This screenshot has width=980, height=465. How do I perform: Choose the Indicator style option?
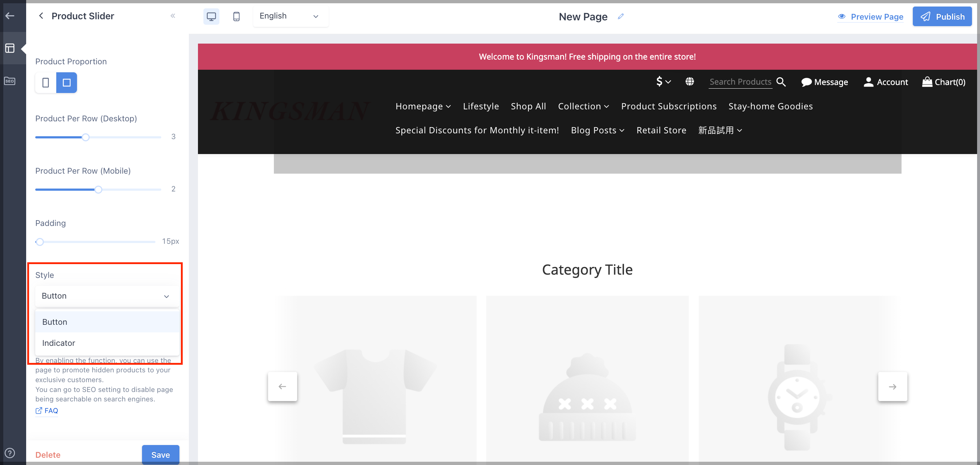(107, 343)
